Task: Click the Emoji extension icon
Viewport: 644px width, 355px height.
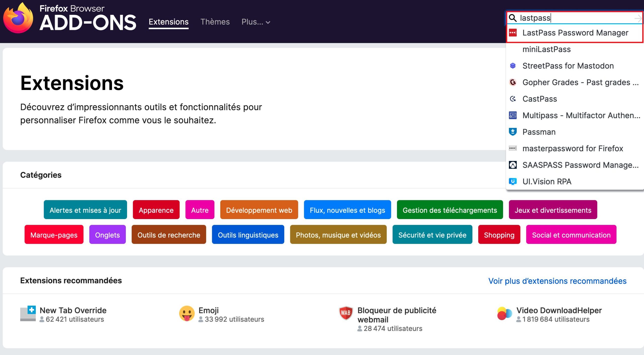Action: (187, 314)
